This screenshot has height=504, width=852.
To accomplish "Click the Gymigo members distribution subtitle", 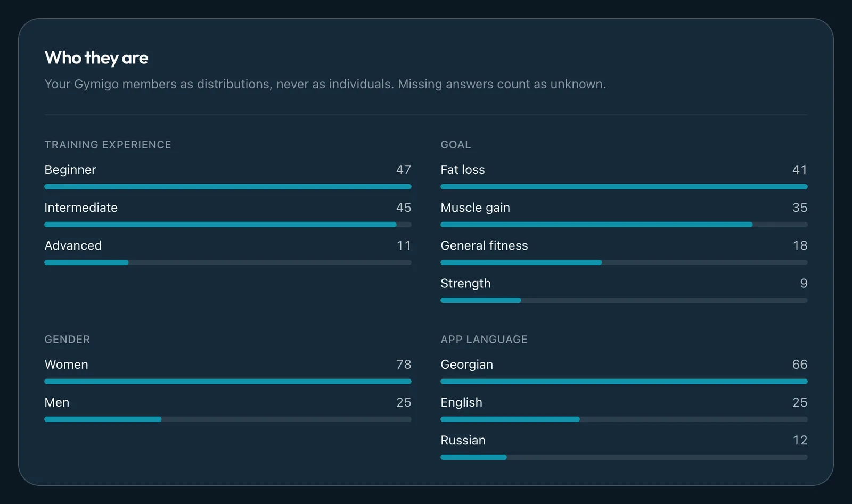I will tap(325, 84).
